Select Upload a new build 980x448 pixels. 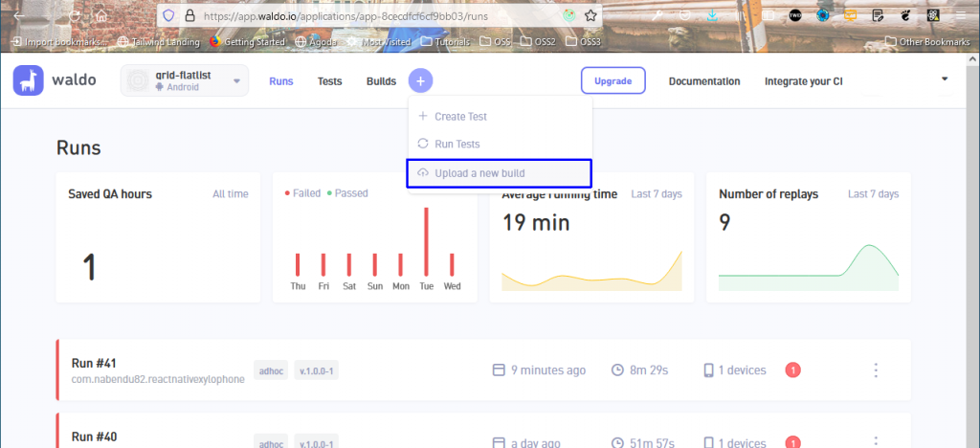click(499, 173)
